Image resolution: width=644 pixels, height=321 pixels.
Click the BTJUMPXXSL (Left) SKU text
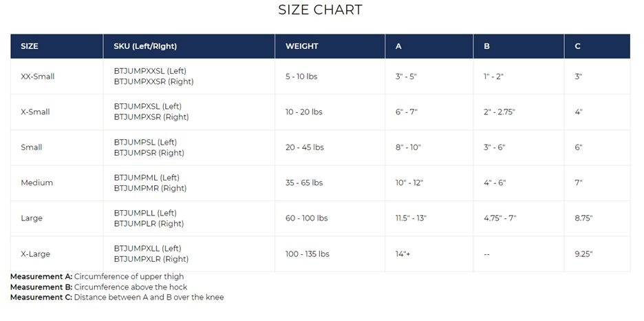click(150, 71)
